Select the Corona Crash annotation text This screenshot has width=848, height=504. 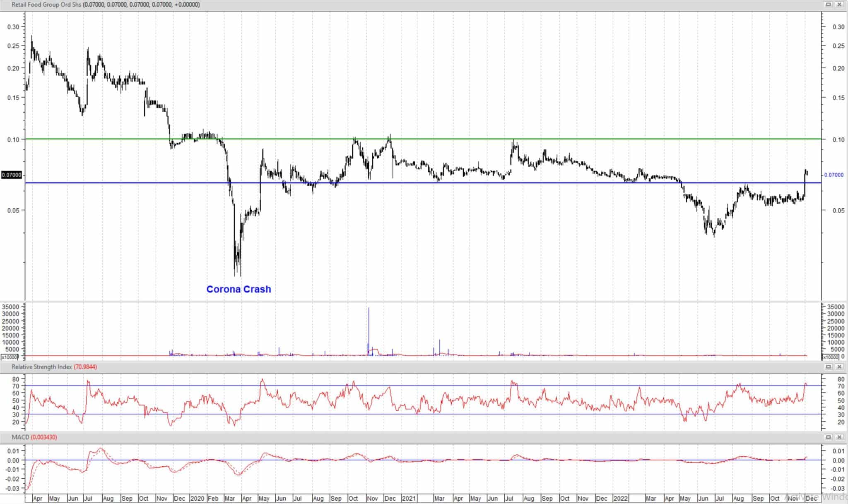coord(239,289)
